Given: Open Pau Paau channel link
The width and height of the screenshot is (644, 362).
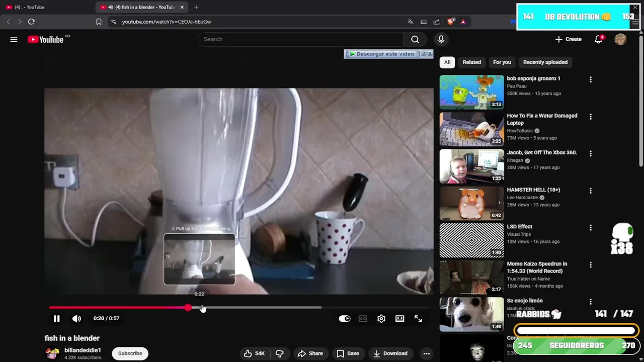Looking at the screenshot, I should tap(517, 86).
